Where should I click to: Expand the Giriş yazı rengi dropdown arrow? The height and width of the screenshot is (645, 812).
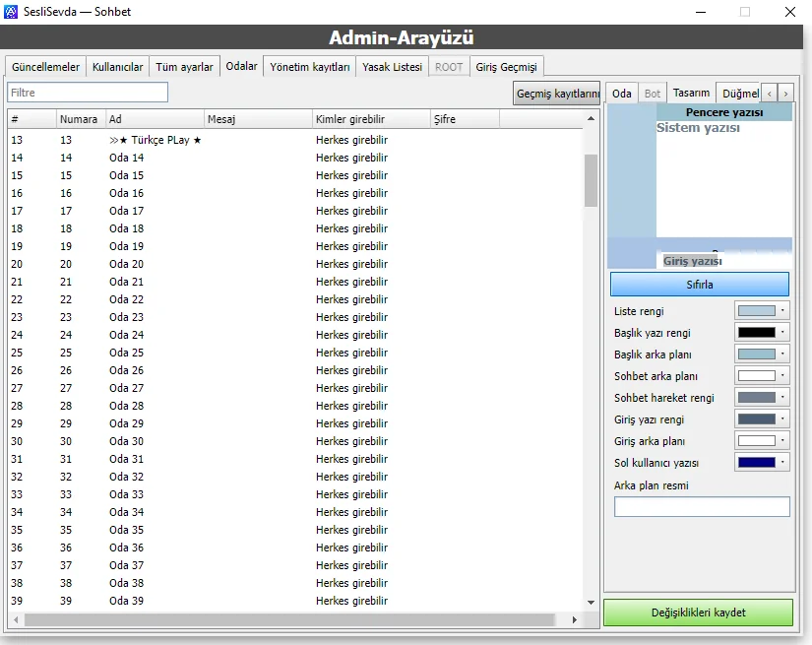point(782,419)
